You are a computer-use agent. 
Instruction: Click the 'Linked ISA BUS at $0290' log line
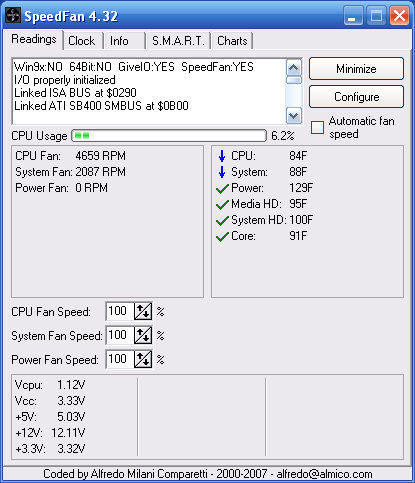click(75, 93)
